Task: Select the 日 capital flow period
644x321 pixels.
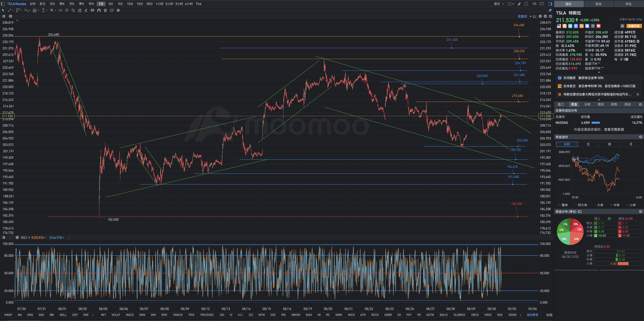Action: point(588,144)
